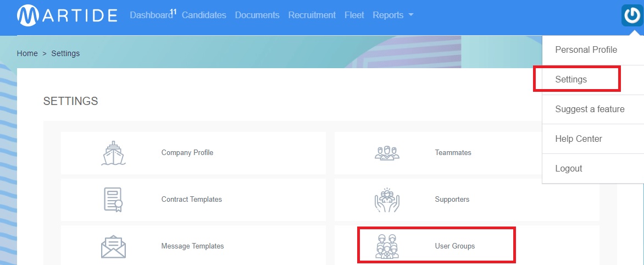
Task: Open Help Center from user menu
Action: pyautogui.click(x=593, y=139)
